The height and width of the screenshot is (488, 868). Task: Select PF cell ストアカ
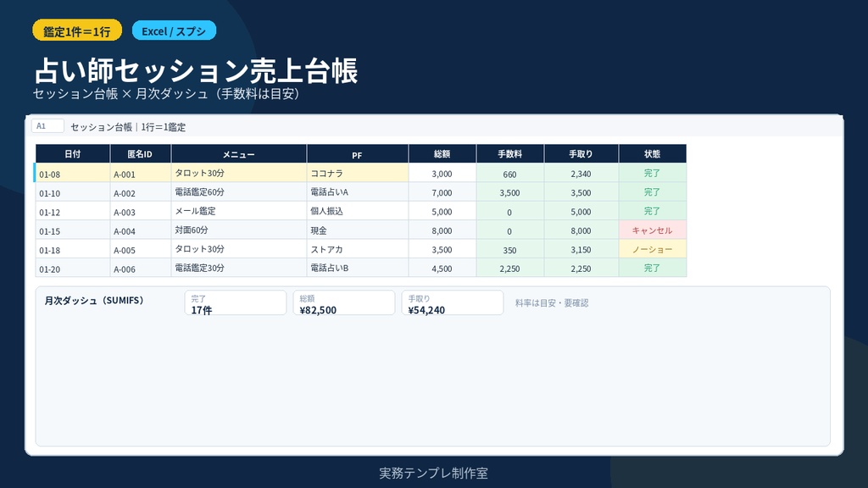[x=358, y=250]
